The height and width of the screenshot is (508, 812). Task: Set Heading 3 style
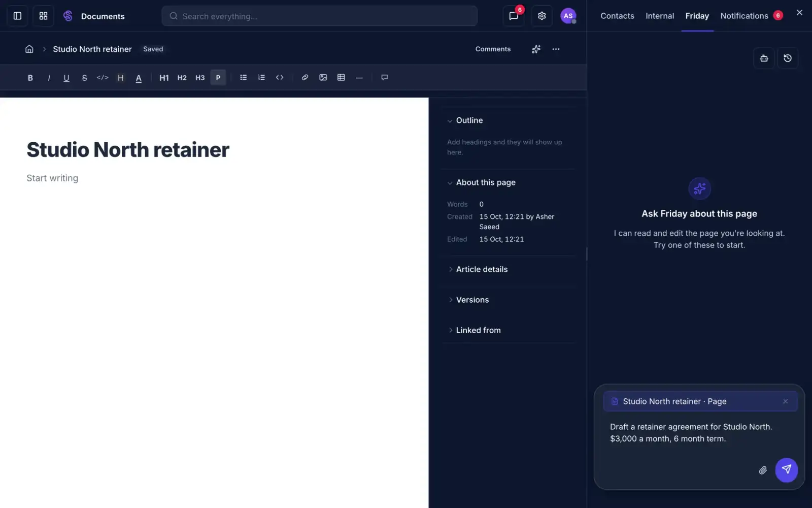tap(200, 78)
